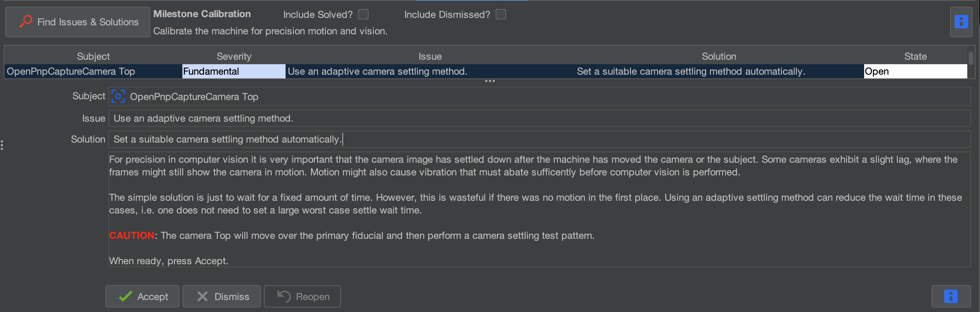Click the undo arrow Reopen icon
This screenshot has height=312, width=980.
pyautogui.click(x=284, y=296)
